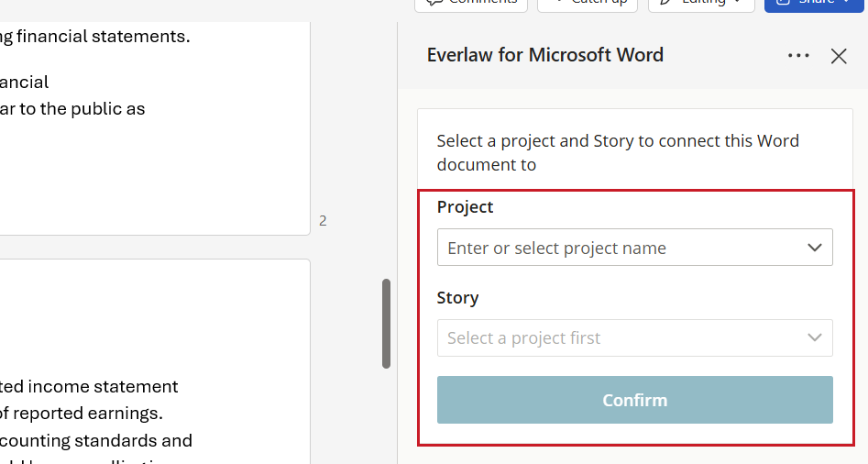Click the blue Share button
This screenshot has height=464, width=868.
click(814, 3)
